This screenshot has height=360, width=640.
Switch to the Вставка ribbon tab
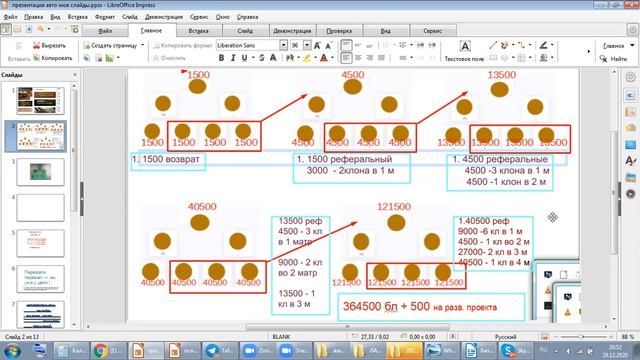(x=199, y=31)
